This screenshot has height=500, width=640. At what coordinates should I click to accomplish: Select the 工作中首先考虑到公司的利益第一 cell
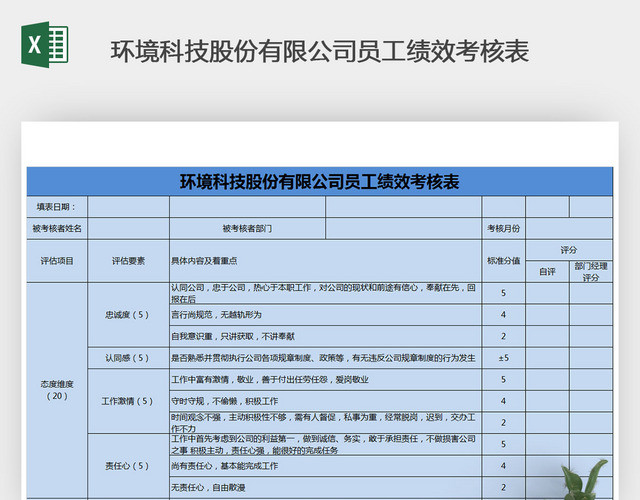pyautogui.click(x=326, y=444)
